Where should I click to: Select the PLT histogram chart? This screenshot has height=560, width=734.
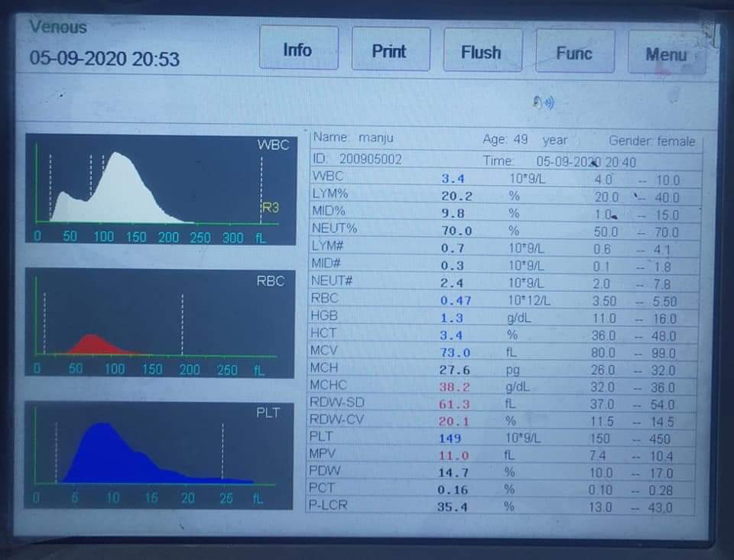159,455
